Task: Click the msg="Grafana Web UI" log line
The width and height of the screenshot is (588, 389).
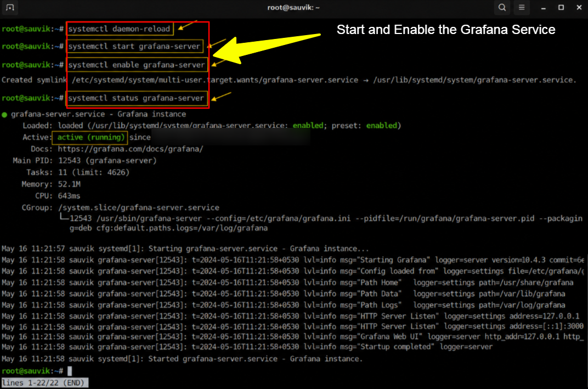Action: 293,337
